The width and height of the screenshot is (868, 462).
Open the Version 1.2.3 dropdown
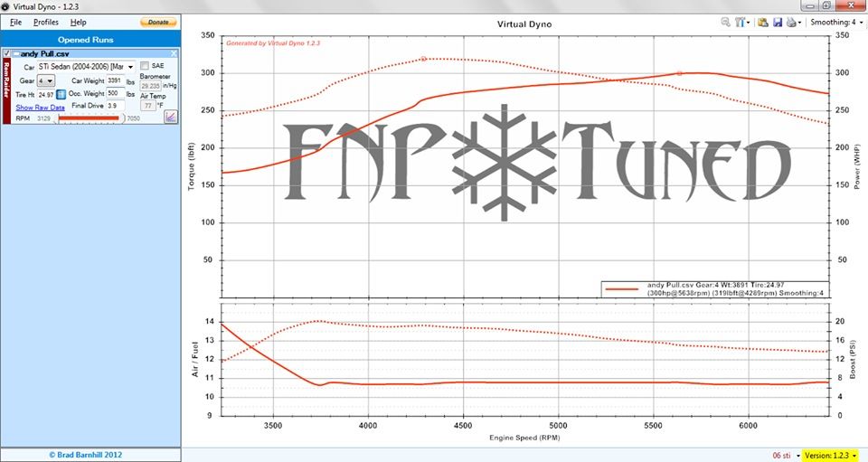pyautogui.click(x=829, y=456)
